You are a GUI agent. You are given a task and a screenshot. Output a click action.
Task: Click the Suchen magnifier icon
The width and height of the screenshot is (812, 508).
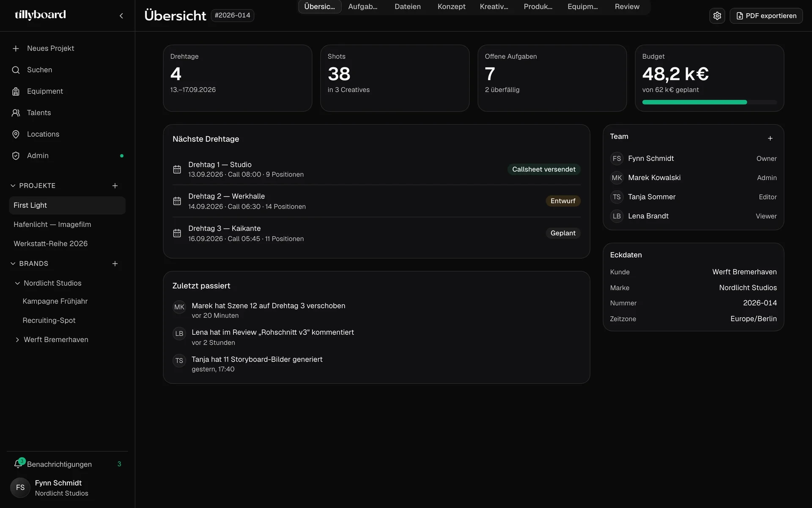pyautogui.click(x=16, y=70)
